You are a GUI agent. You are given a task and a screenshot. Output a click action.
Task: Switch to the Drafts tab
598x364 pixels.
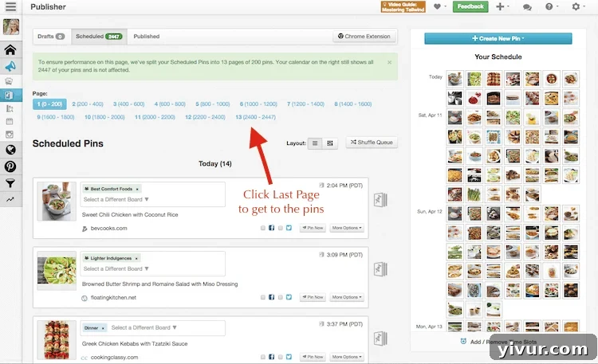tap(51, 37)
